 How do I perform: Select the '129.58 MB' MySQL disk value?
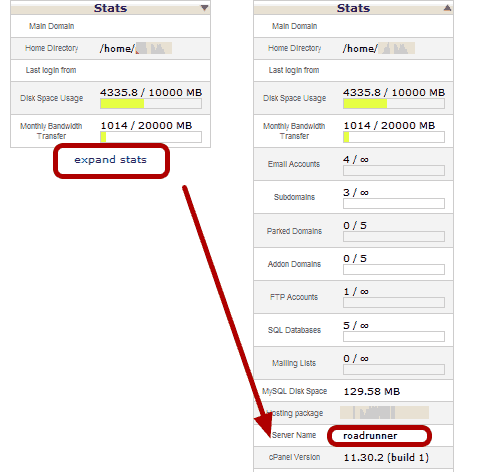372,391
